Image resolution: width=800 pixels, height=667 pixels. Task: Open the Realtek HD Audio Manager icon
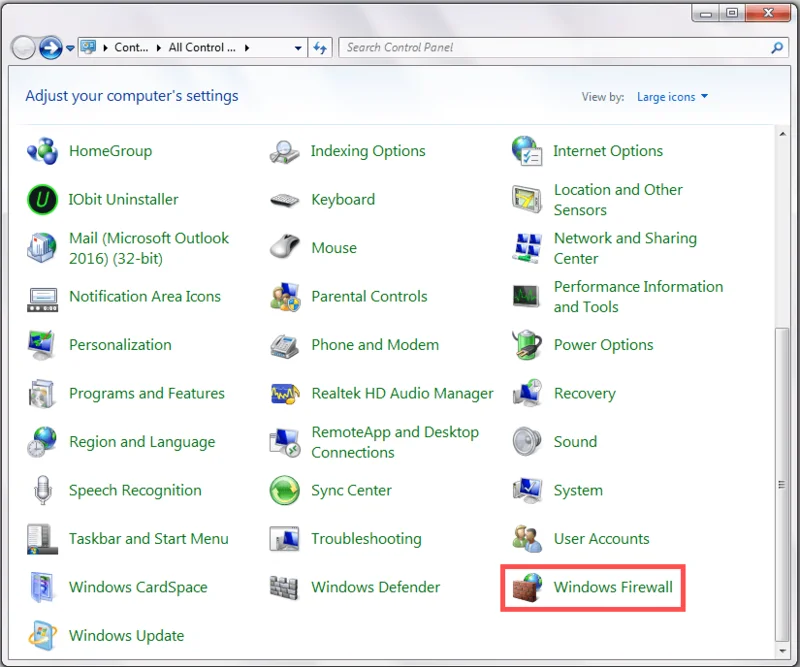(284, 393)
